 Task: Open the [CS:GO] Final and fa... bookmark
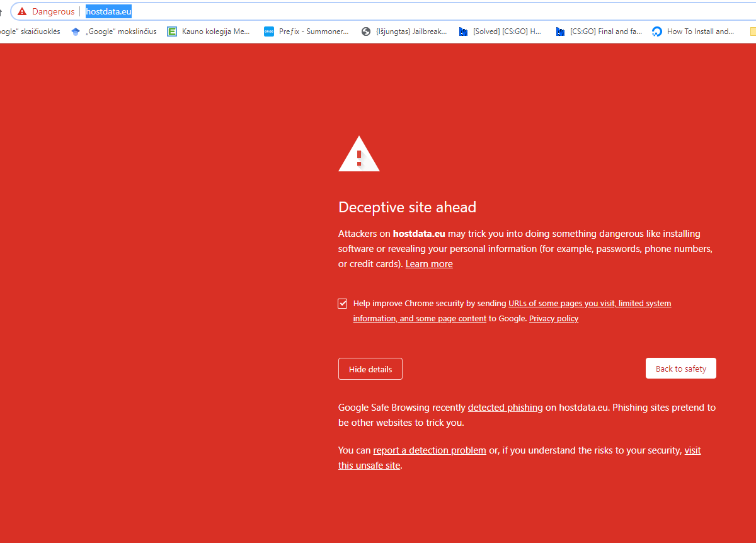pyautogui.click(x=598, y=31)
